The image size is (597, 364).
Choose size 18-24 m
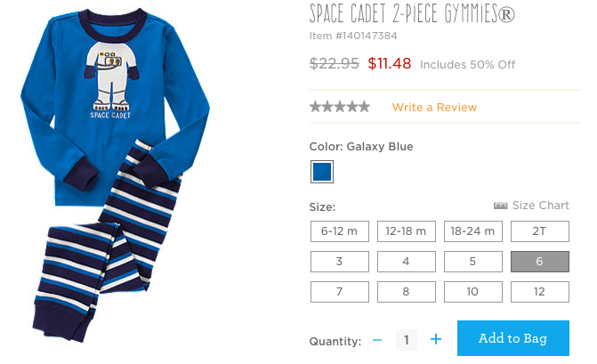click(472, 231)
